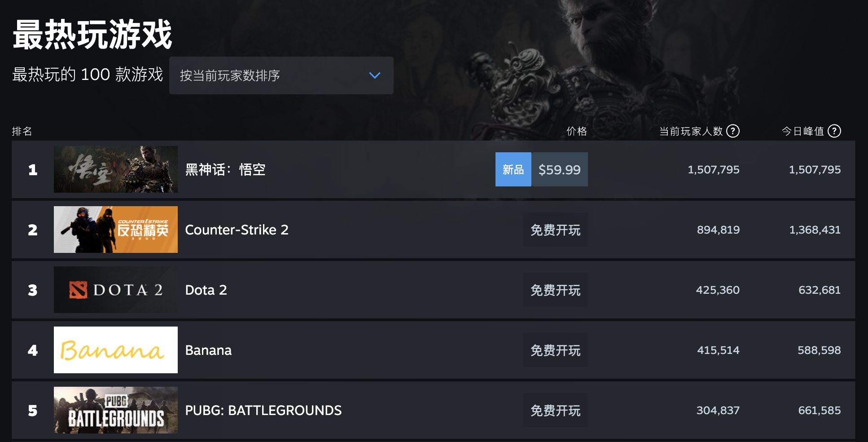Viewport: 868px width, 442px height.
Task: Click 免费开玩 button for PUBG
Action: [x=555, y=411]
